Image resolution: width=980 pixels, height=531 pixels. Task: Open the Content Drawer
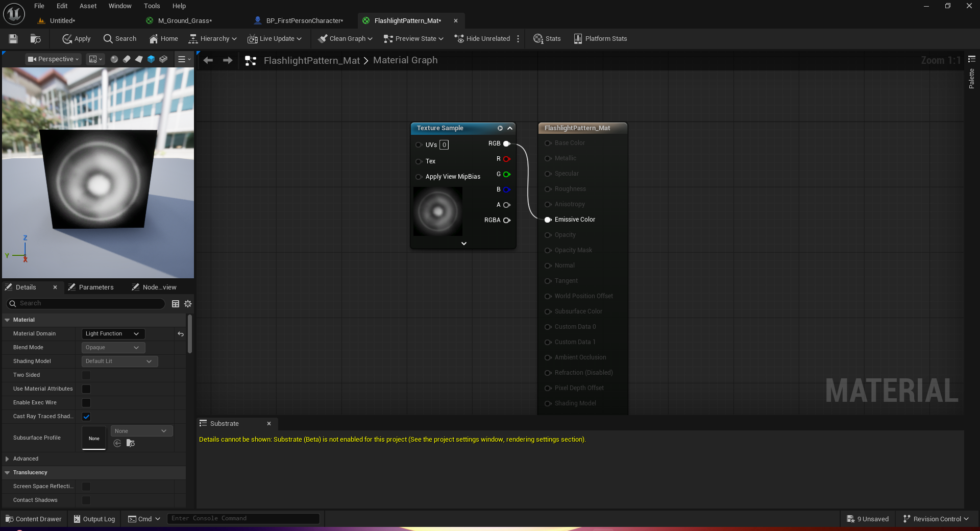[x=33, y=519]
